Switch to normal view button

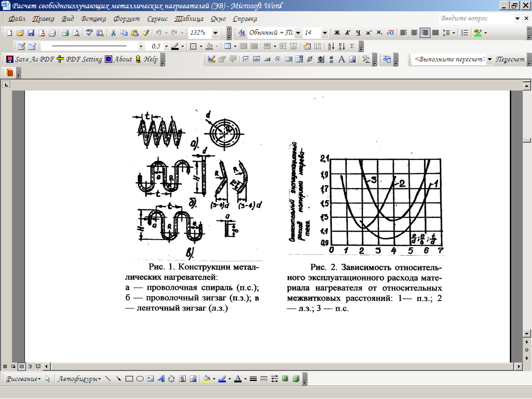[5, 366]
